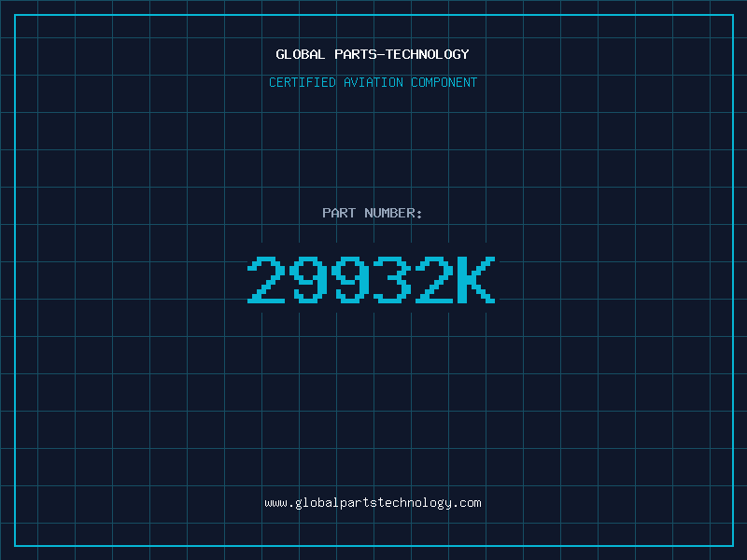
Task: Click the GLOBAL PARTS-TECHNOLOGY heading
Action: click(373, 54)
